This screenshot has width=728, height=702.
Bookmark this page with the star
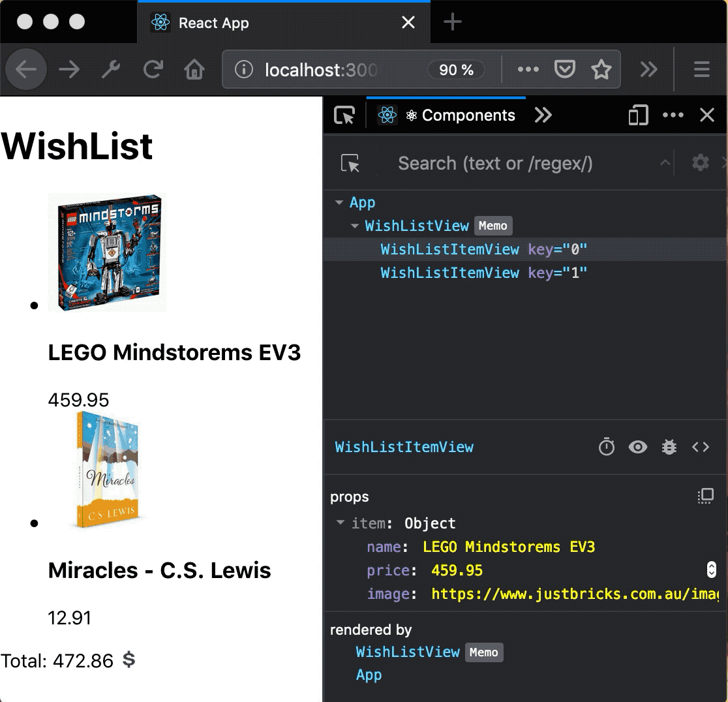(x=601, y=70)
